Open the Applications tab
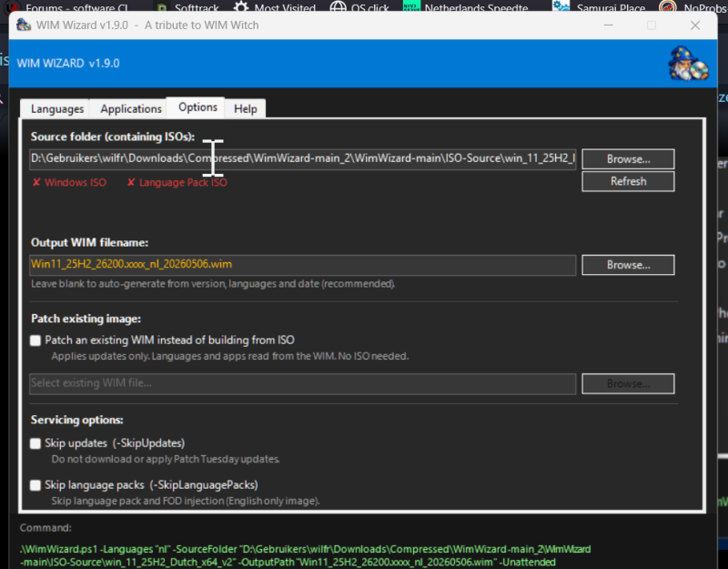Image resolution: width=728 pixels, height=569 pixels. click(131, 108)
